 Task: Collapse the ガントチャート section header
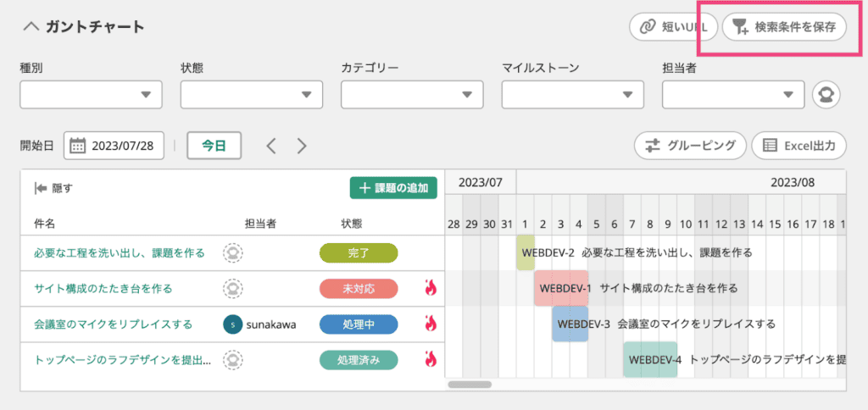pyautogui.click(x=31, y=27)
